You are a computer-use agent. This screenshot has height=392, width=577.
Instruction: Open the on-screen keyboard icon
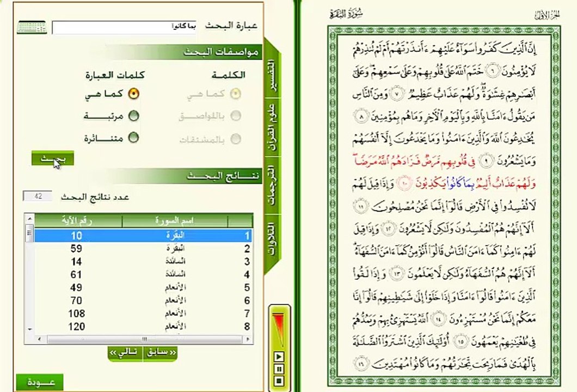pos(32,27)
